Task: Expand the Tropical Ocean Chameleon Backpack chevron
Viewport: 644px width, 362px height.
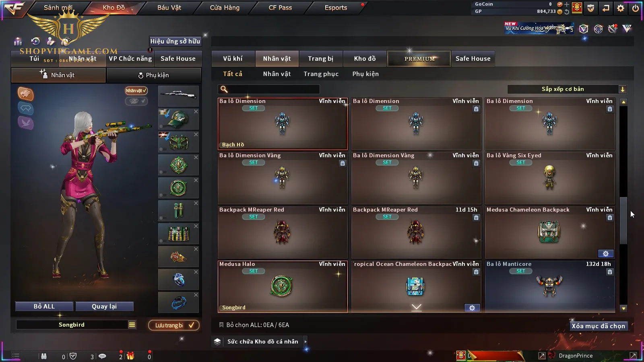Action: pos(417,307)
